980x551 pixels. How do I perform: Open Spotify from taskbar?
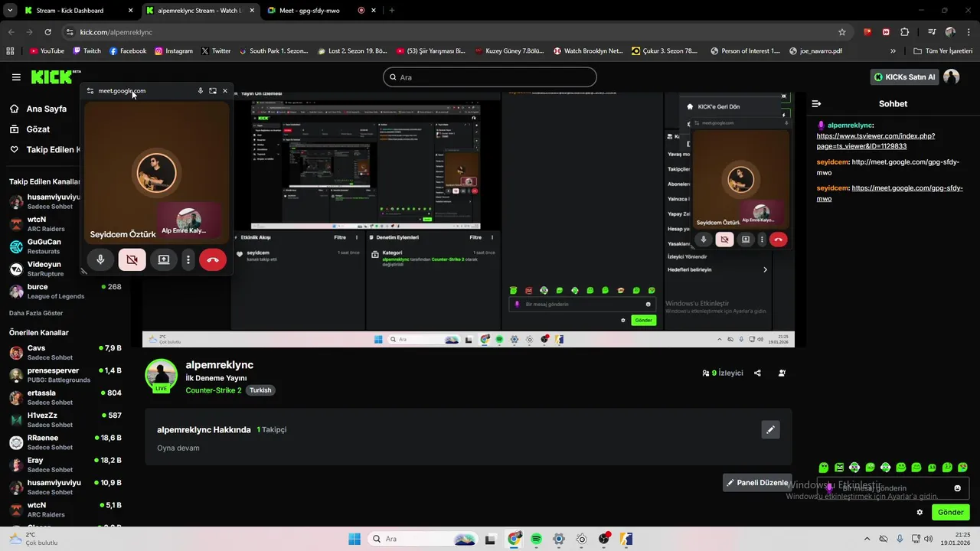537,539
